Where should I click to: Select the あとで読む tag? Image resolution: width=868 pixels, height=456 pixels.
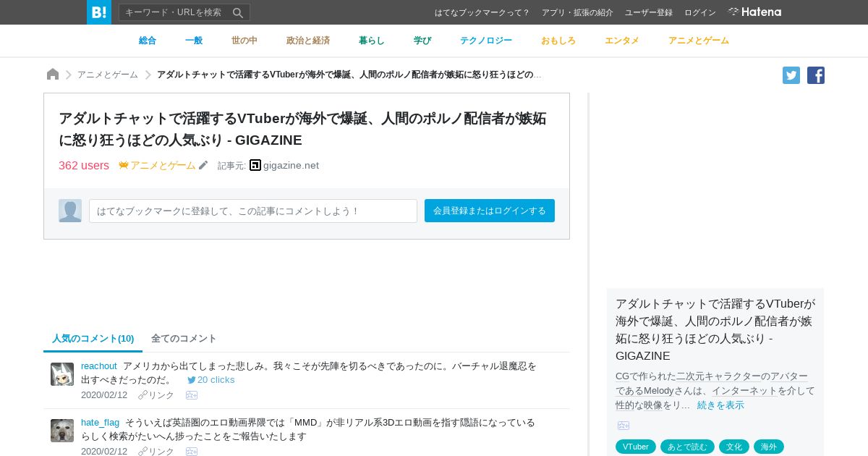tap(687, 447)
